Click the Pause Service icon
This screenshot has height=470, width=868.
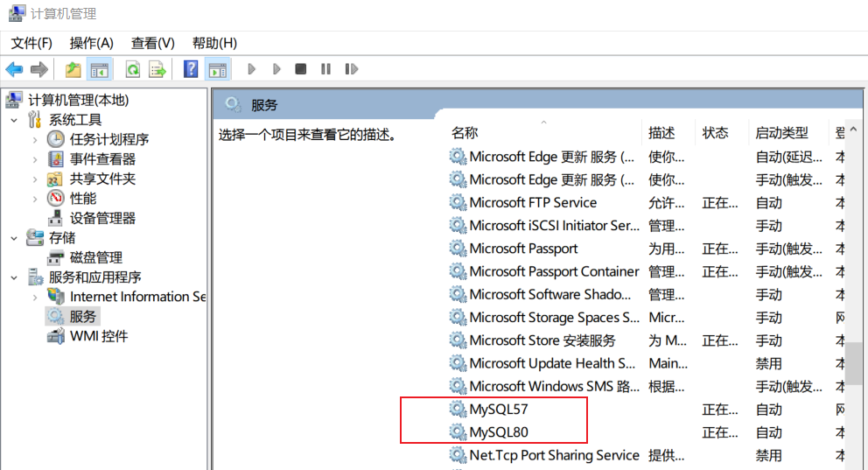[x=325, y=69]
